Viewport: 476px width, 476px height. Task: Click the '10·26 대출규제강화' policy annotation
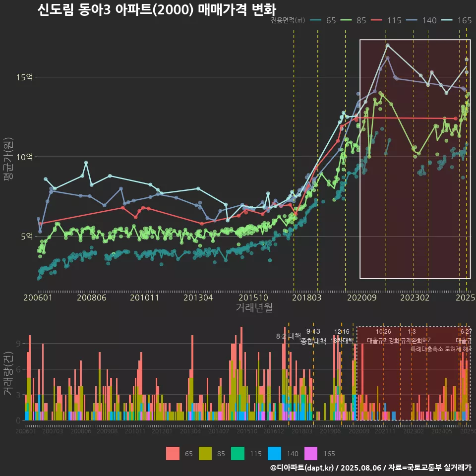pos(383,336)
